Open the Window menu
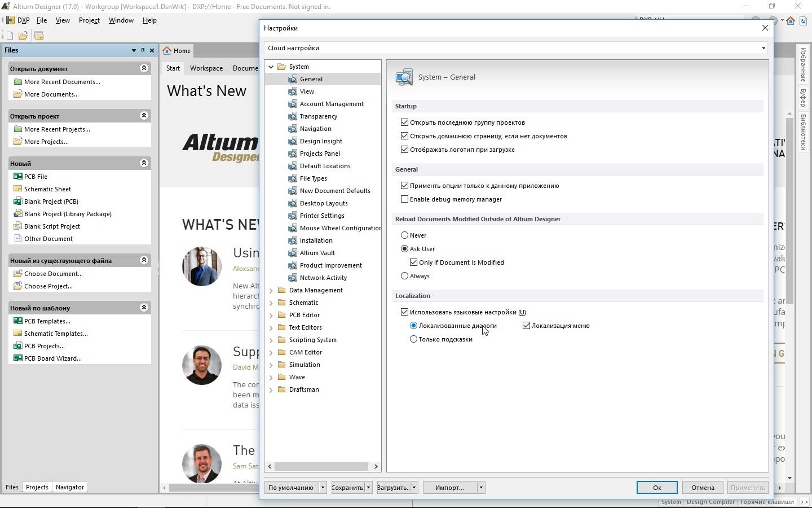This screenshot has width=812, height=508. click(x=121, y=20)
